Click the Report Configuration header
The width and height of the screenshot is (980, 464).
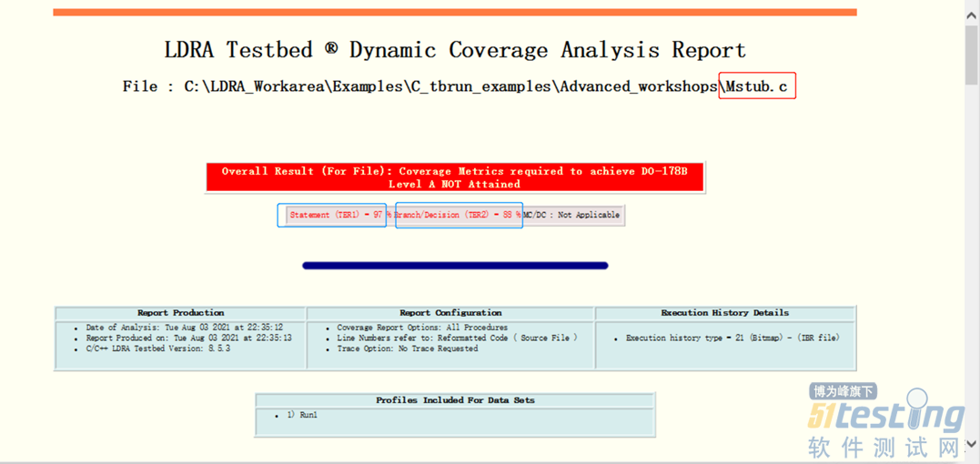coord(450,313)
